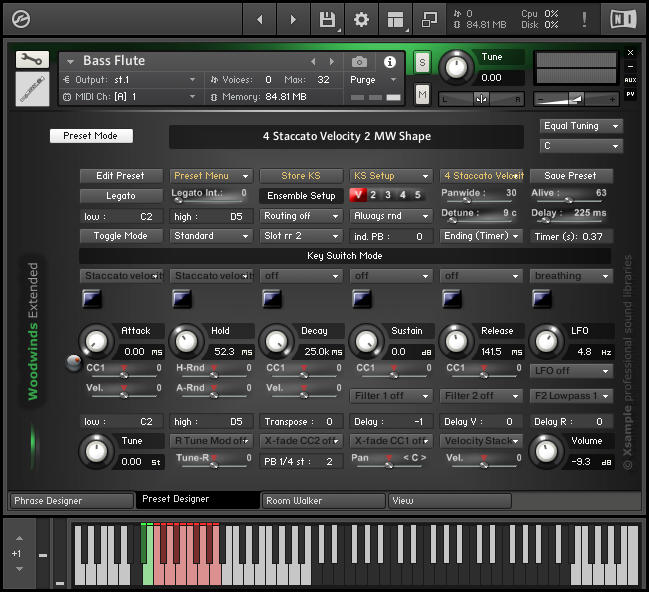Select ensemble voice 2
The height and width of the screenshot is (592, 649).
click(373, 195)
